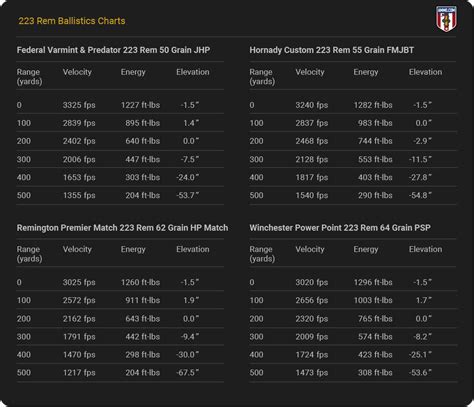Select the '223 Rem Ballistics Charts' title

click(x=72, y=21)
